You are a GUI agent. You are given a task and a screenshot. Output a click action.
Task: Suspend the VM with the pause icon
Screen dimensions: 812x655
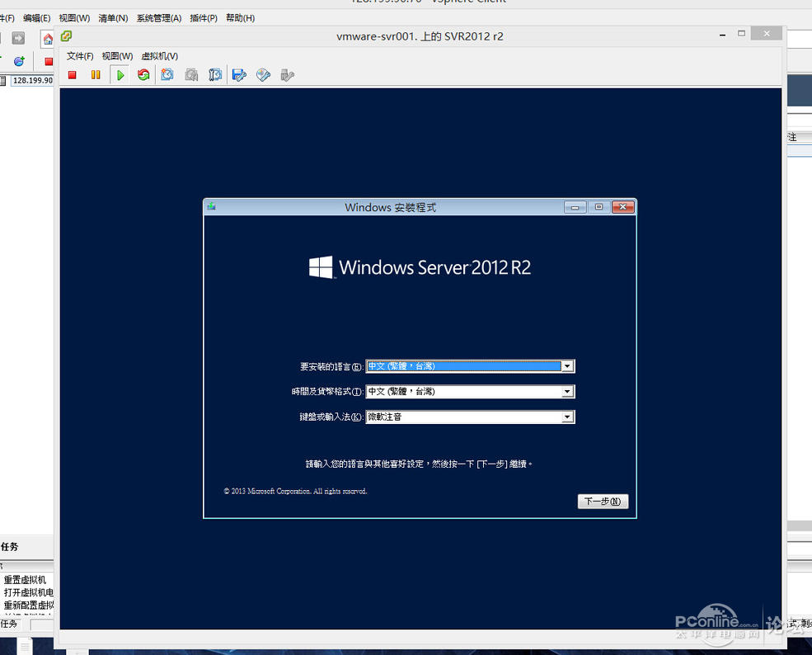pos(96,75)
